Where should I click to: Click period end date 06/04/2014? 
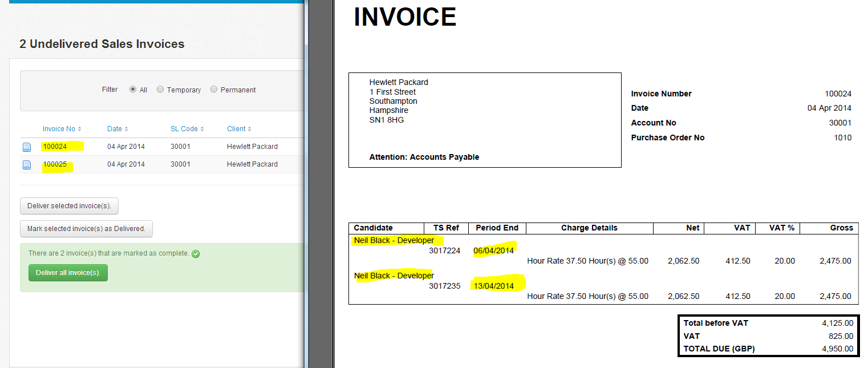494,250
